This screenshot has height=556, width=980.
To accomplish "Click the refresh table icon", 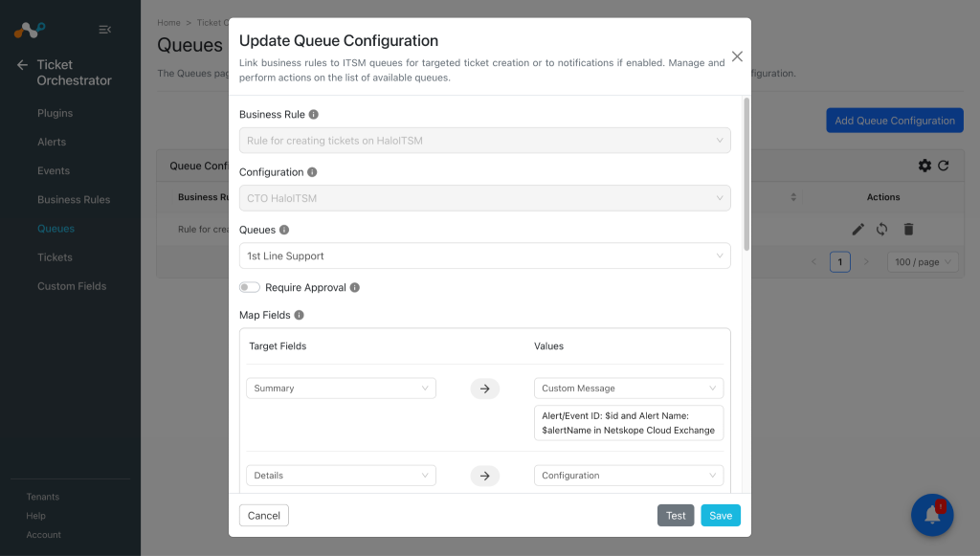I will coord(944,166).
